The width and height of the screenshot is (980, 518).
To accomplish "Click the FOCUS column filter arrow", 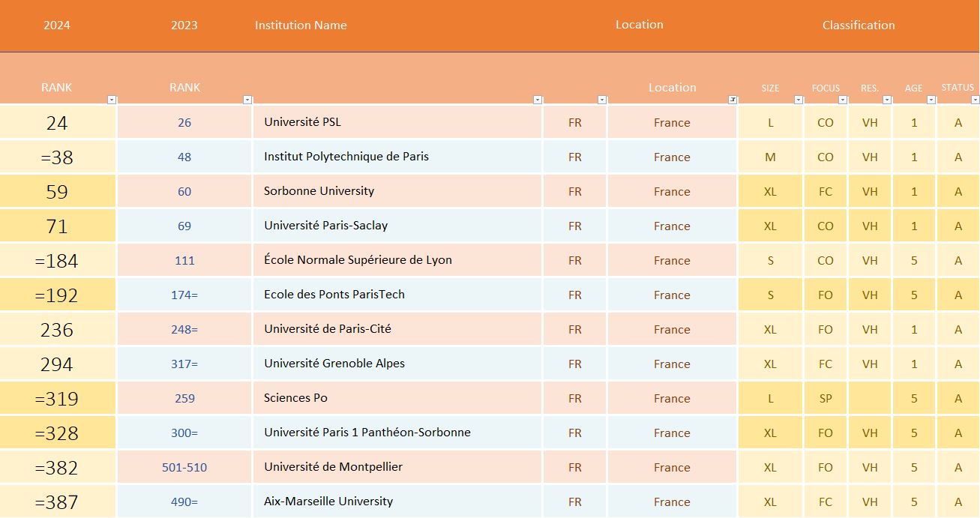I will (x=843, y=100).
